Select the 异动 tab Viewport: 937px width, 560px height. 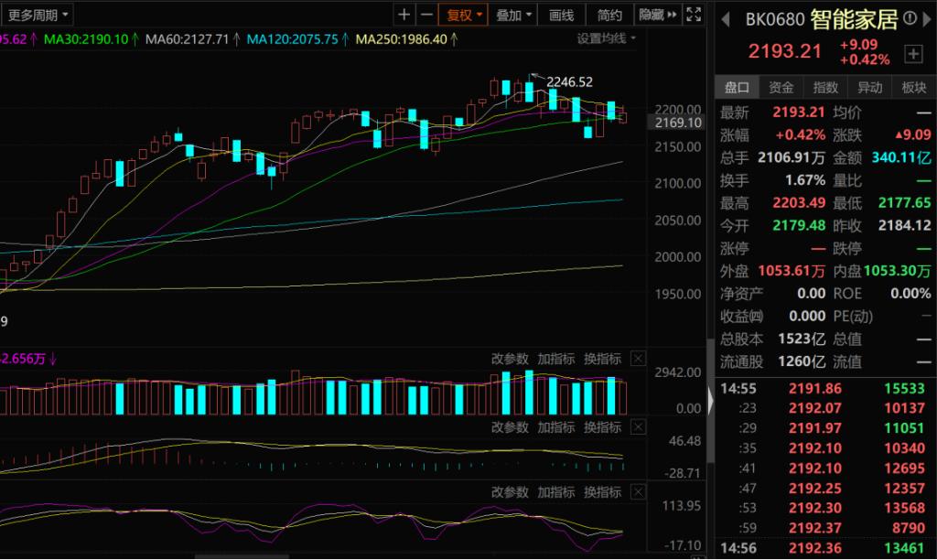tap(869, 87)
